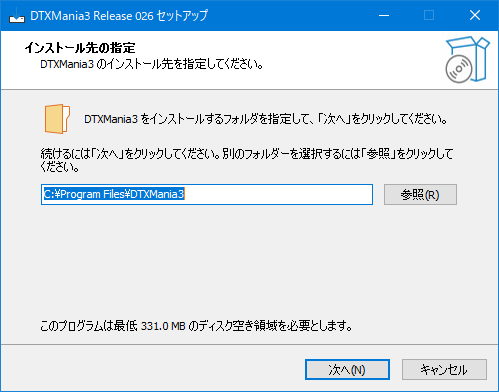
Task: Click the title bar text DTXMania3 Release 026
Action: pos(92,16)
